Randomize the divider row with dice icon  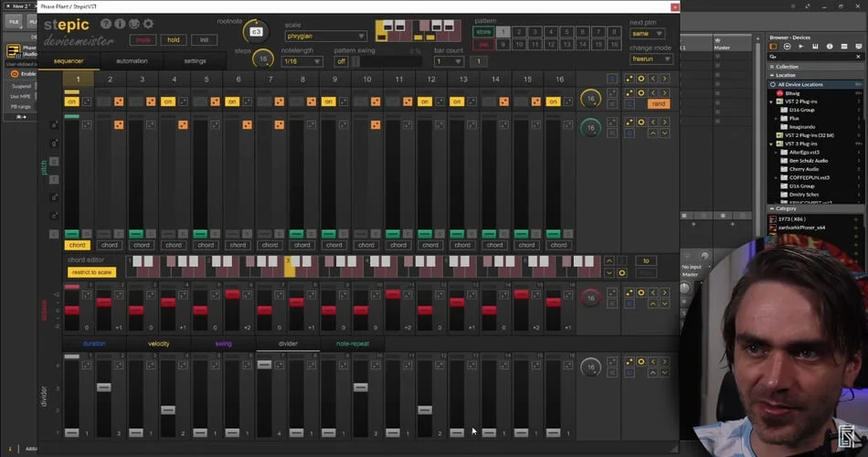(x=630, y=362)
